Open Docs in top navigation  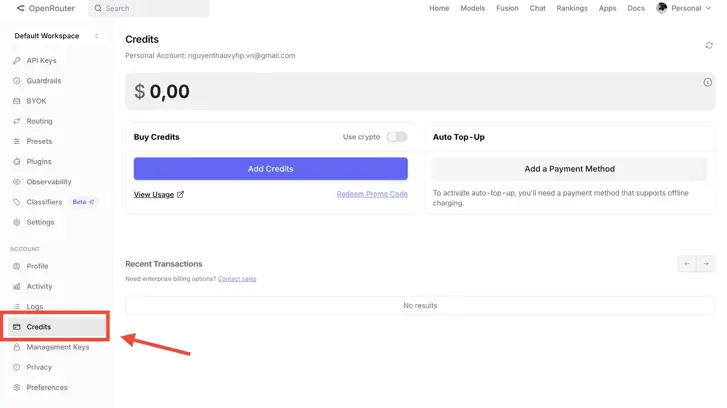[x=636, y=8]
